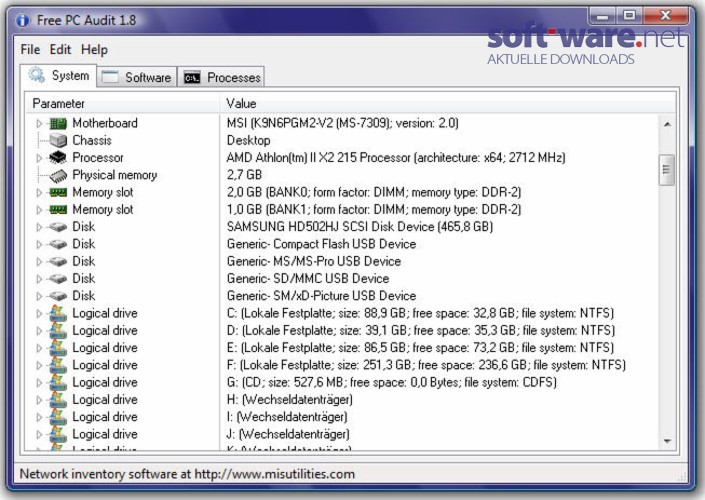
Task: Click the J: logical drive icon
Action: click(58, 434)
